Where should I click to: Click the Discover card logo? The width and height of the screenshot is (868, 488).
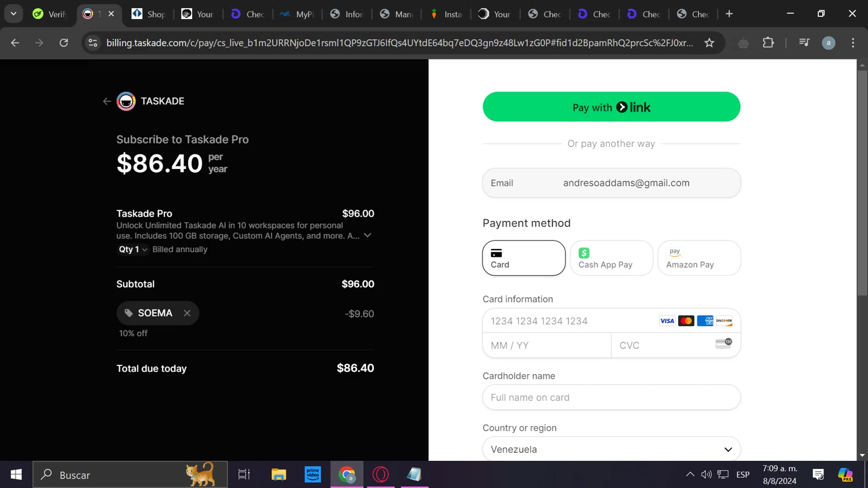point(724,321)
